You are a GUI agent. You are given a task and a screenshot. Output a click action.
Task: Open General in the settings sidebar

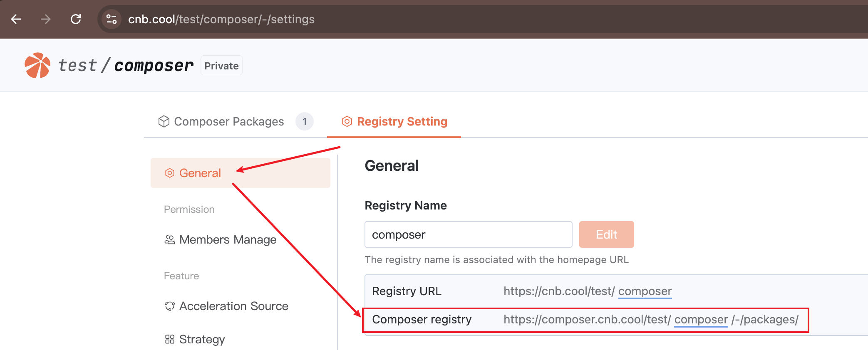click(200, 173)
